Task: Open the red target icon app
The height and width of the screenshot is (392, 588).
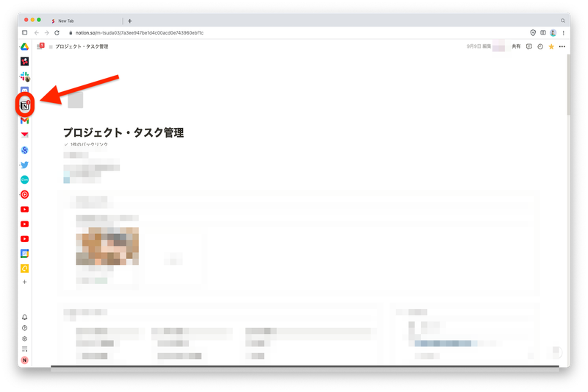Action: pos(25,194)
